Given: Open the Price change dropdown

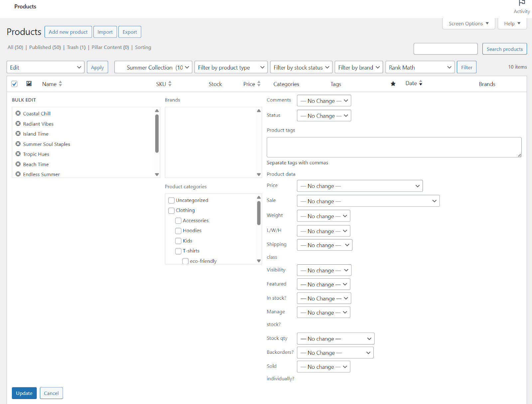Looking at the screenshot, I should pyautogui.click(x=360, y=186).
